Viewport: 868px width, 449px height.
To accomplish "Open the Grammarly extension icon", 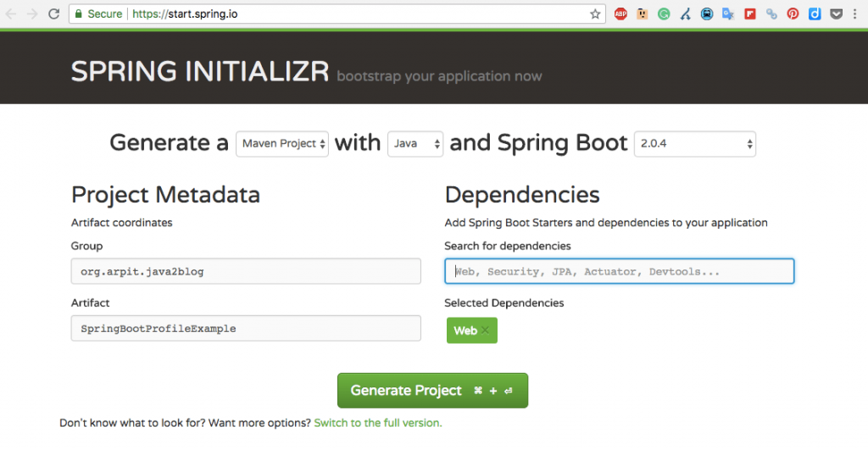I will pyautogui.click(x=664, y=14).
